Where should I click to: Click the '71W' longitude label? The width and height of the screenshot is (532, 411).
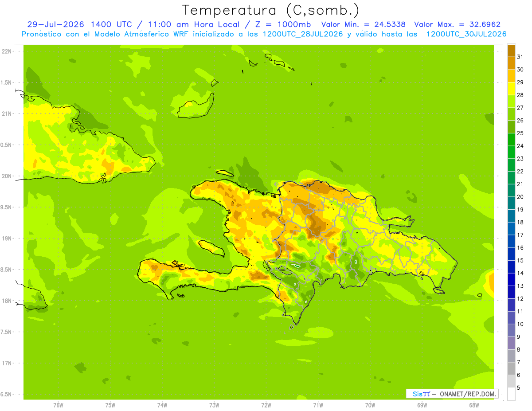[318, 405]
